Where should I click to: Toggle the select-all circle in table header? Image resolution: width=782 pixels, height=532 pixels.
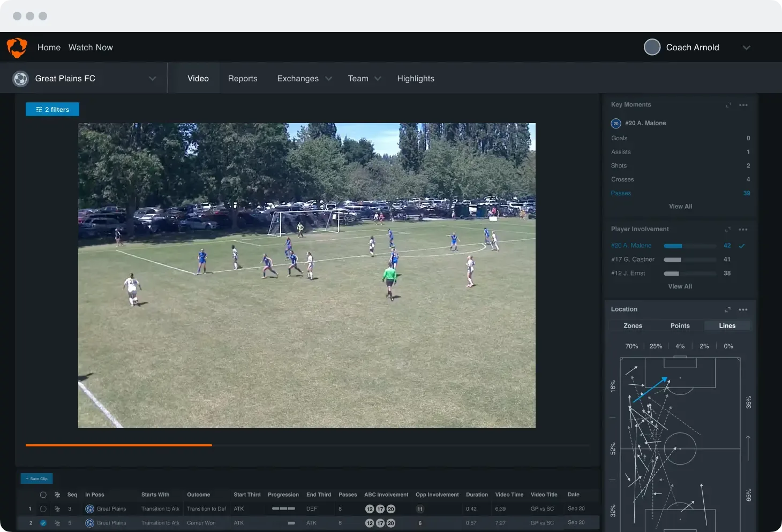[43, 495]
